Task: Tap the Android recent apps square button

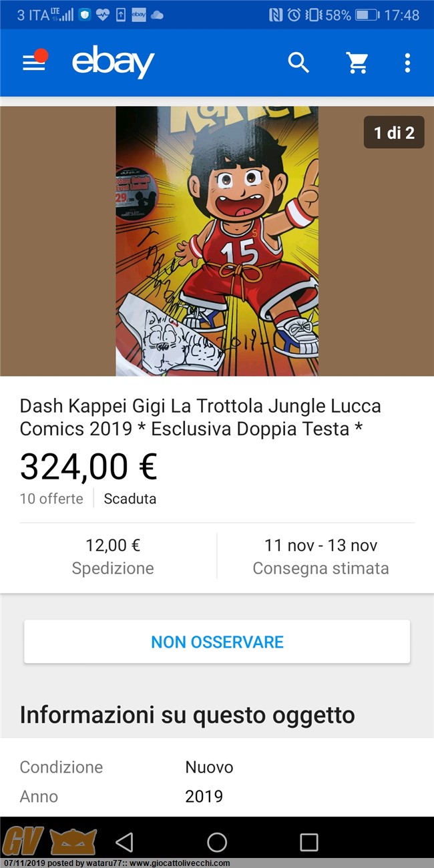Action: (308, 842)
